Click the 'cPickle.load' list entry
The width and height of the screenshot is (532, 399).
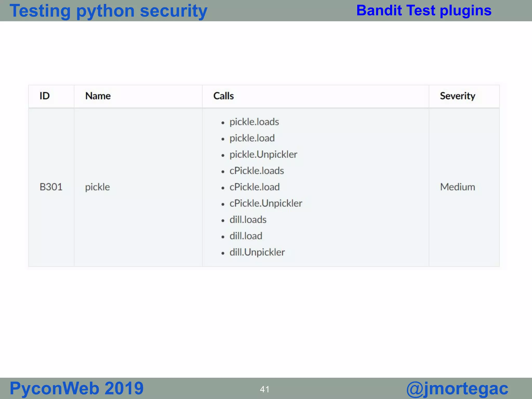255,187
